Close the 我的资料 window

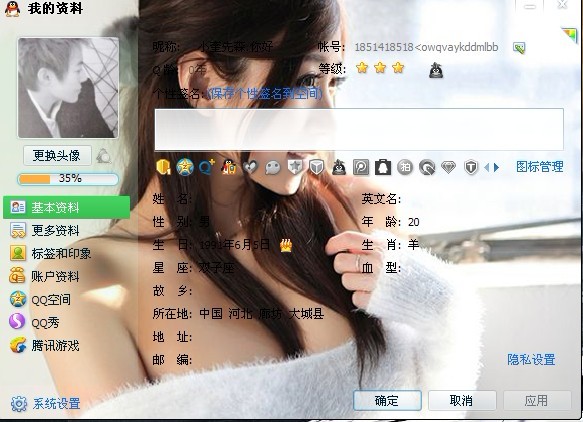(x=562, y=4)
